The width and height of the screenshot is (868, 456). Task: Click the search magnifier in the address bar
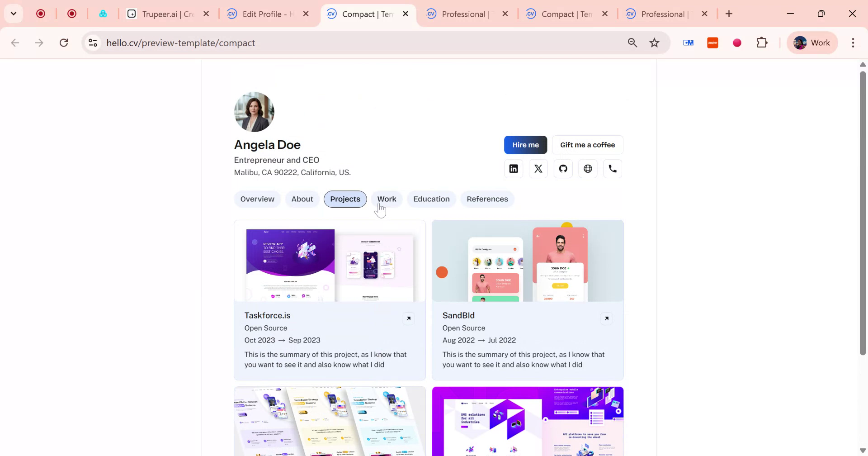tap(632, 43)
